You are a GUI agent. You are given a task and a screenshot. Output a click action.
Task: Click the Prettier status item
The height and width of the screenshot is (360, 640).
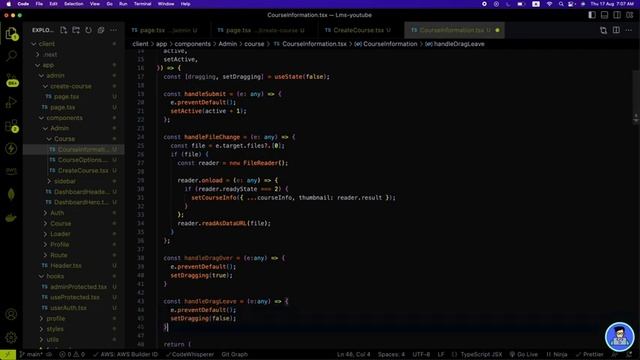[x=589, y=354]
